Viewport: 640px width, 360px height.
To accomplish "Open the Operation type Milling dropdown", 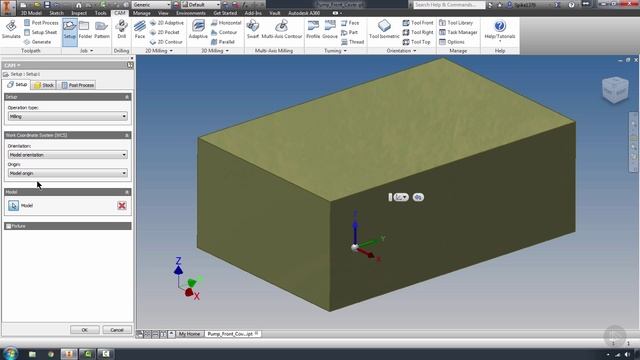I will coord(68,116).
